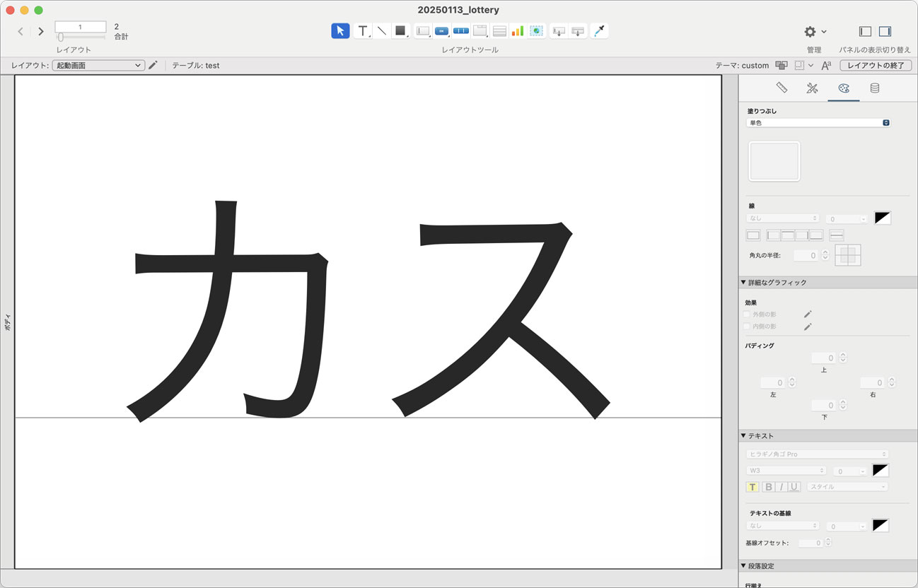Viewport: 918px width, 588px height.
Task: Select the Tab Control tool
Action: [x=480, y=31]
